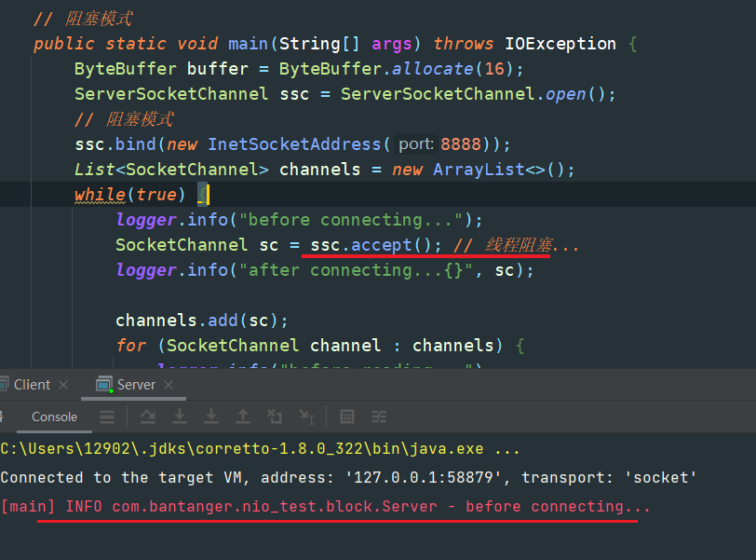Screen dimensions: 756x560
Task: Click the "before connecting..." string in code
Action: [350, 220]
